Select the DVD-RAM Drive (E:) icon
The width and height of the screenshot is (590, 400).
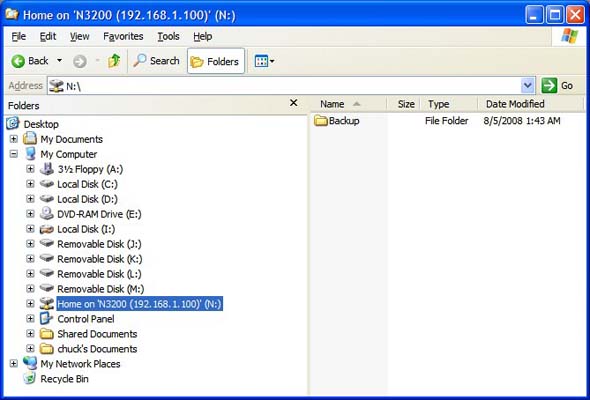click(x=47, y=214)
